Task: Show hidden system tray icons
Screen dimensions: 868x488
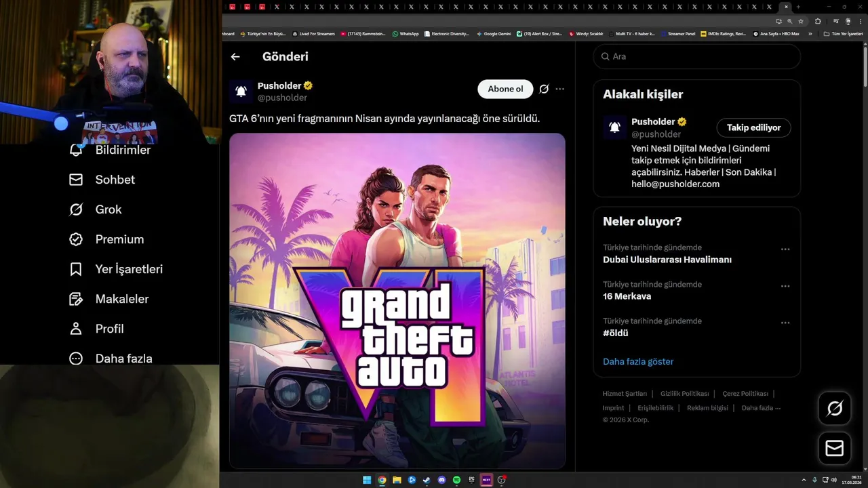Action: click(804, 480)
